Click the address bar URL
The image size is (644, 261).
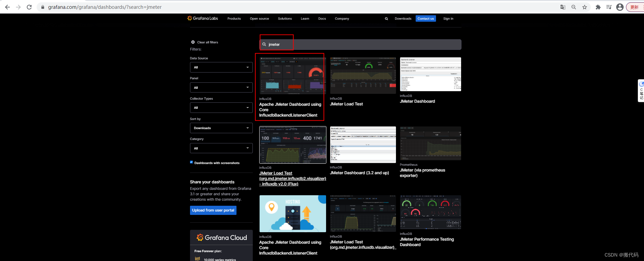point(105,7)
